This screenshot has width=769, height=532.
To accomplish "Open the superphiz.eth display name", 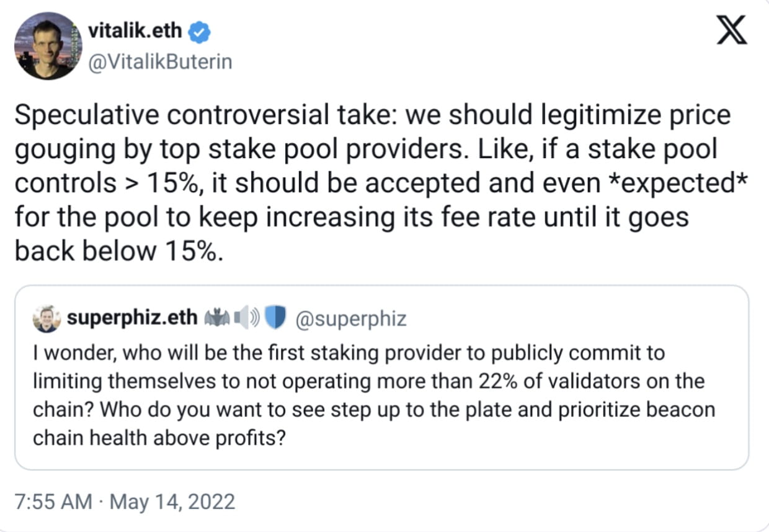I will [131, 319].
